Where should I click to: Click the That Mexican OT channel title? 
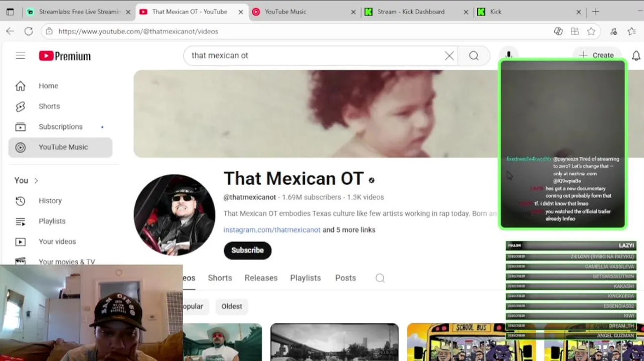[x=293, y=178]
